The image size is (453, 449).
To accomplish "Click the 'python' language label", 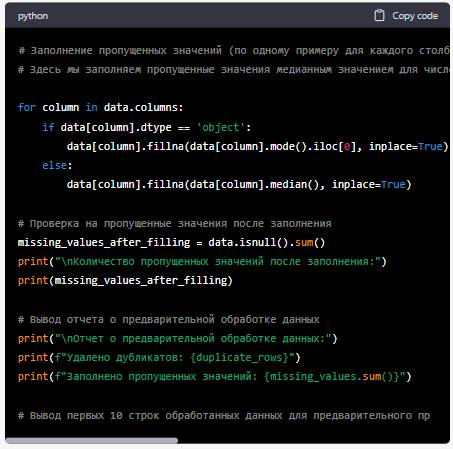I will (x=33, y=16).
